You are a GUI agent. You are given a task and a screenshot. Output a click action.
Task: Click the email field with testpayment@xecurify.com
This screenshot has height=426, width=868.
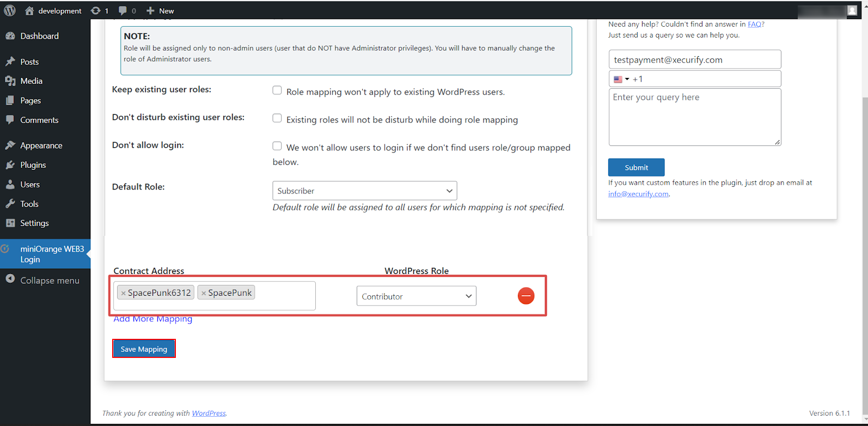coord(695,59)
